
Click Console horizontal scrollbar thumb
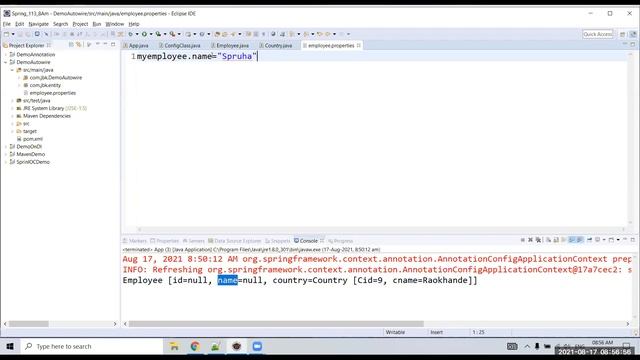click(276, 324)
